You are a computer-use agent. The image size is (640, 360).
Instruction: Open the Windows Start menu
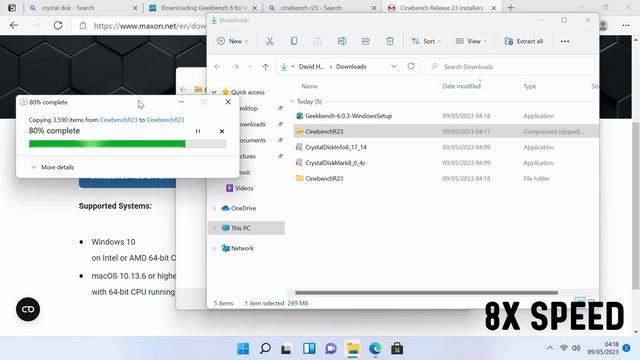(243, 349)
